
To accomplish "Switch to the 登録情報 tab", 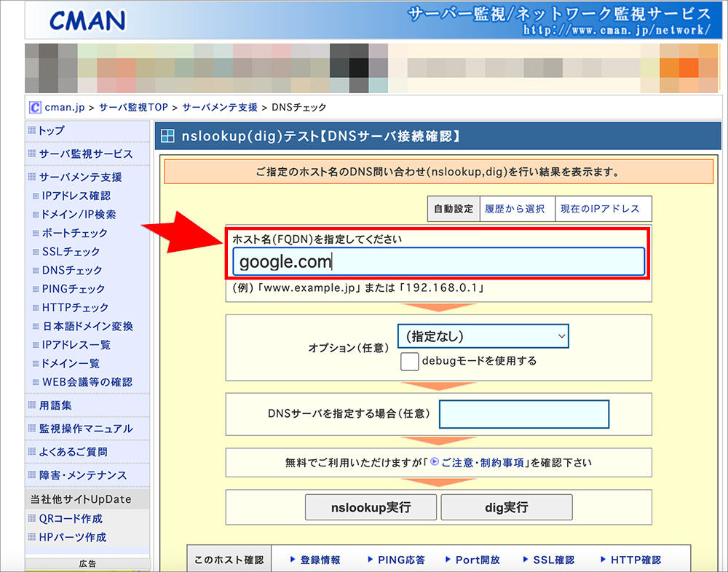I will [x=316, y=560].
